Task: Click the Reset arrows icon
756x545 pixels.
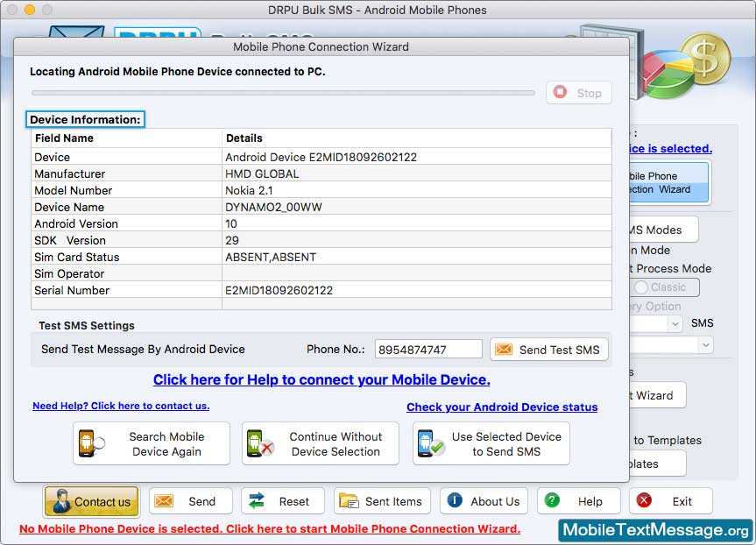Action: point(257,500)
